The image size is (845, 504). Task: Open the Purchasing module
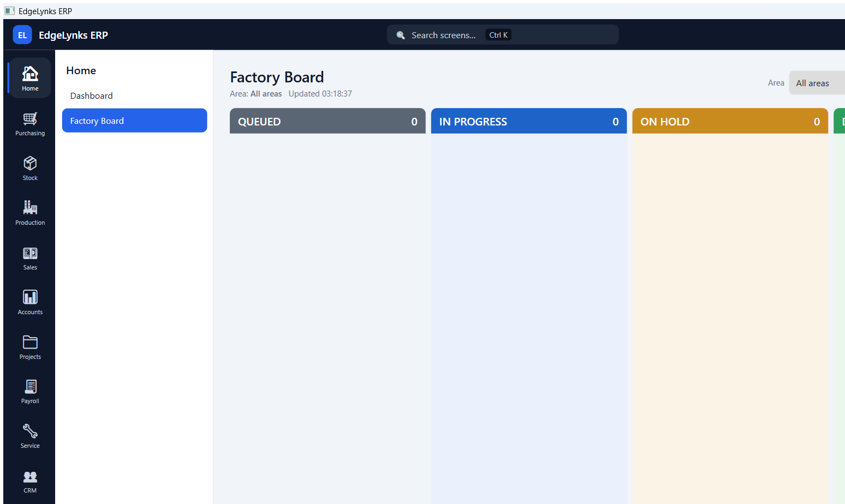(x=30, y=123)
